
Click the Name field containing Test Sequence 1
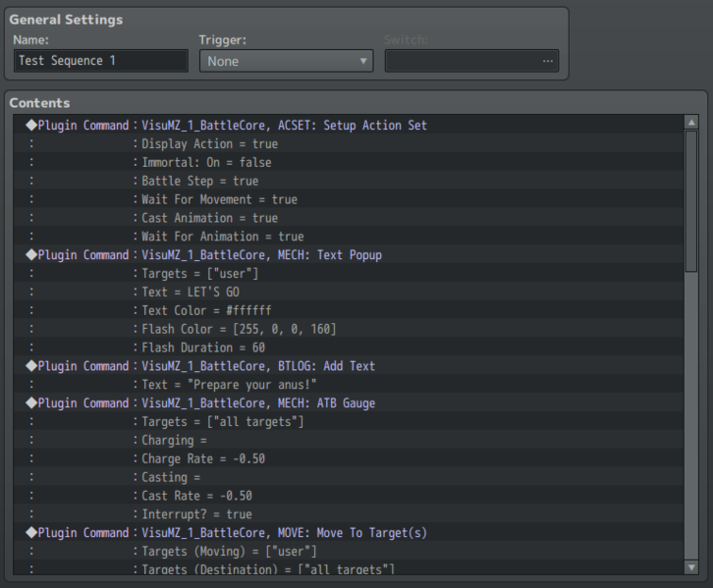[x=101, y=61]
